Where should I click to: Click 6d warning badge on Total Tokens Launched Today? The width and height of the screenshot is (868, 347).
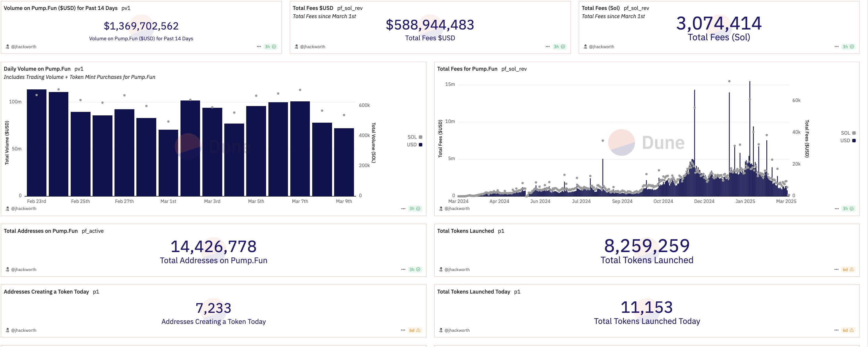(x=848, y=330)
